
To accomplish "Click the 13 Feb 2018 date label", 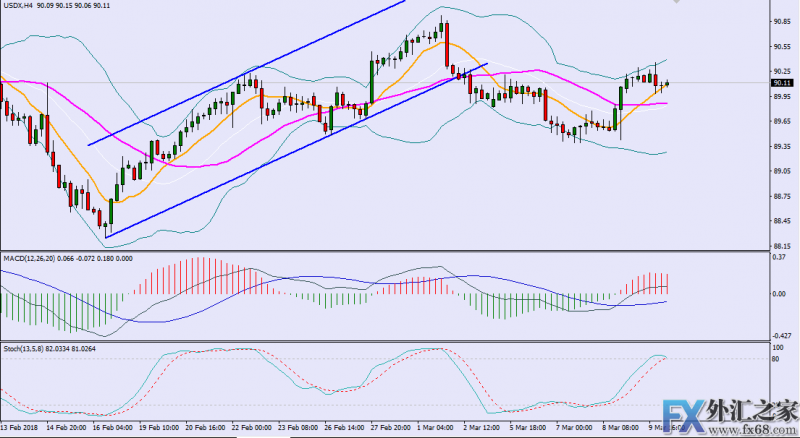I will point(18,425).
